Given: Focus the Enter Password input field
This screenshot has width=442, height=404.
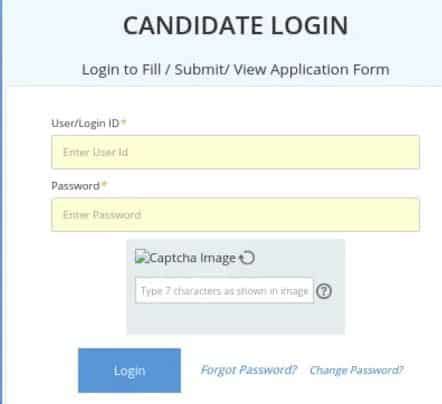Looking at the screenshot, I should [235, 214].
